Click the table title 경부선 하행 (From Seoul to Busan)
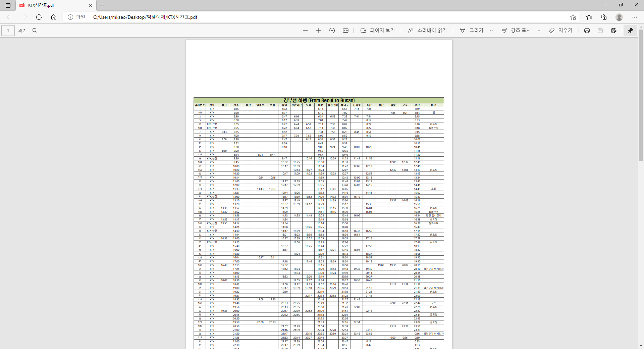 pos(319,100)
